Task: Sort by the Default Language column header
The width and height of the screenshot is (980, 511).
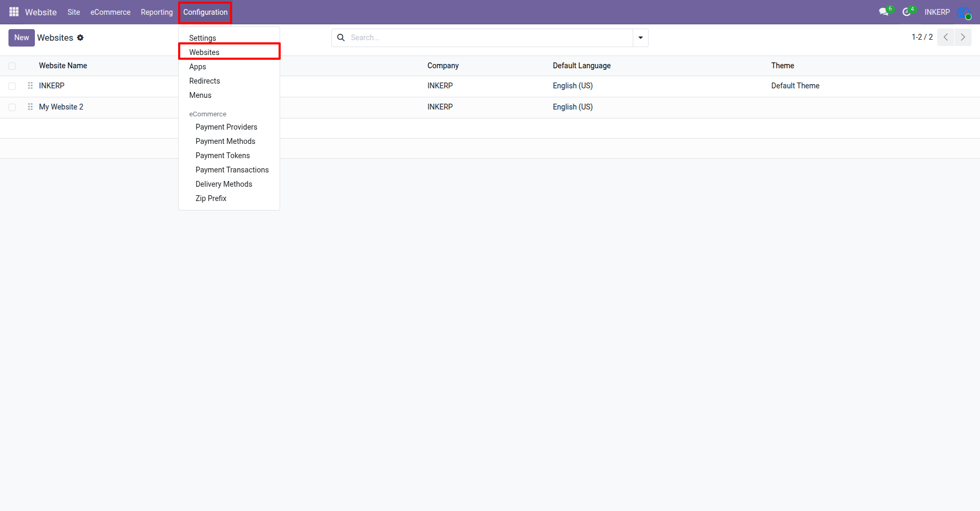Action: pos(581,66)
